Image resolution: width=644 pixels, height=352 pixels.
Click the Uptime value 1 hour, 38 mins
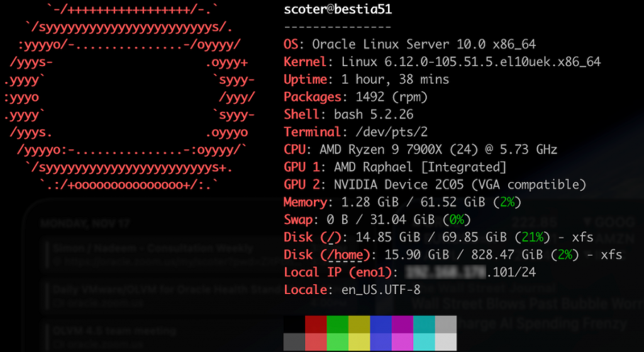click(395, 79)
